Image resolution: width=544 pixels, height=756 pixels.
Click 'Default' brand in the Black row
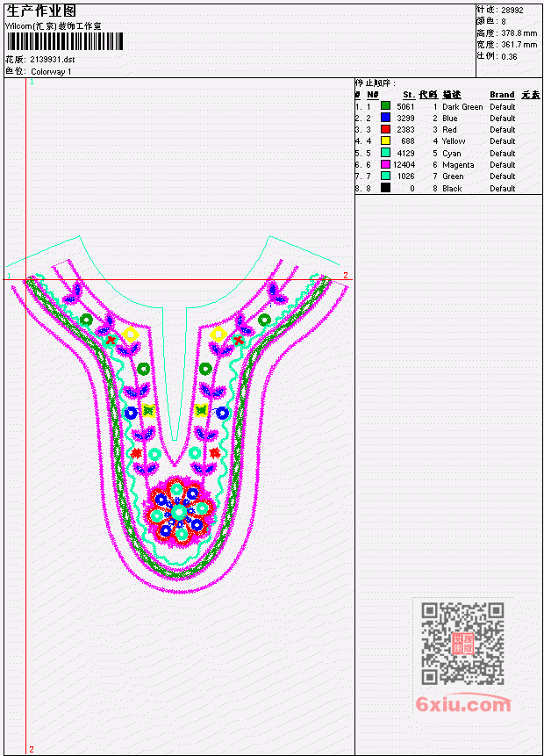tap(502, 189)
